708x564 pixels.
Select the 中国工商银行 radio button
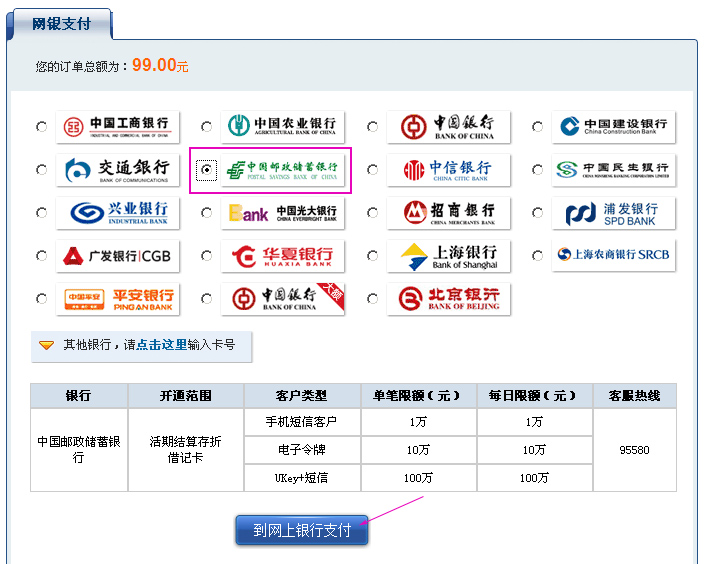coord(42,127)
